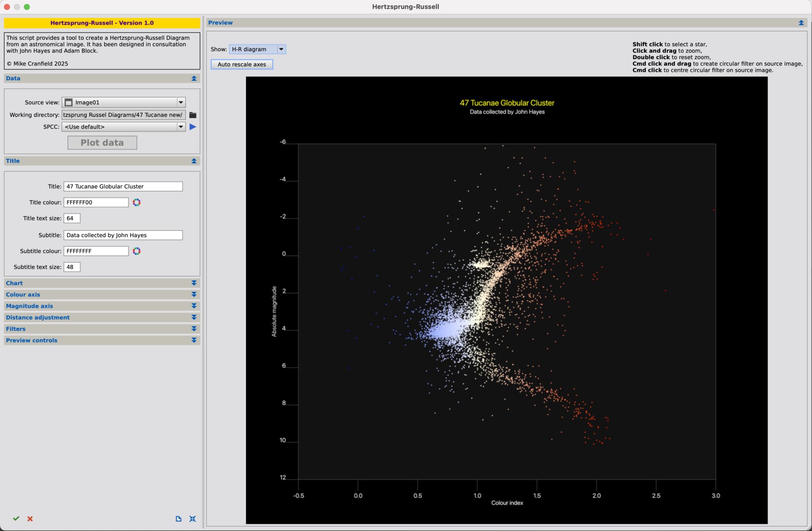Viewport: 812px width, 531px height.
Task: Click Auto rescale axes
Action: [241, 64]
